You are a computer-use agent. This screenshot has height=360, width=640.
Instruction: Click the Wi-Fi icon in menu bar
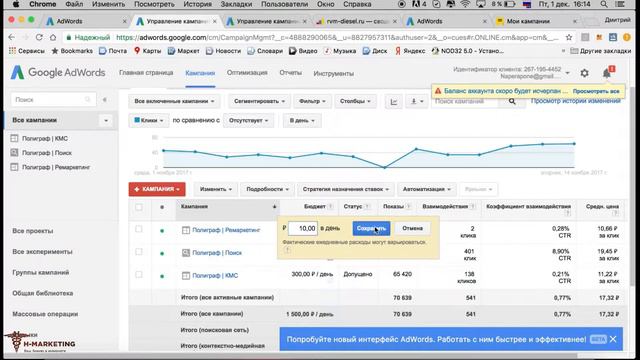pyautogui.click(x=465, y=4)
